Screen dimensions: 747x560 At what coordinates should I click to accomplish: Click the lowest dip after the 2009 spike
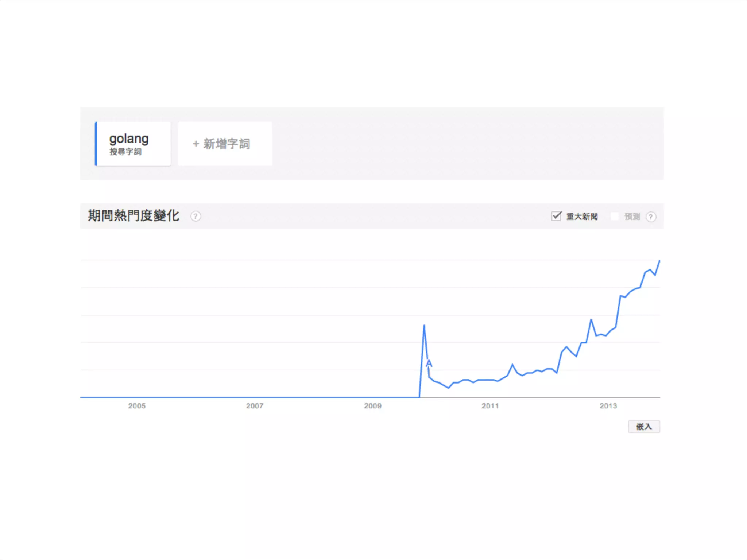point(448,388)
